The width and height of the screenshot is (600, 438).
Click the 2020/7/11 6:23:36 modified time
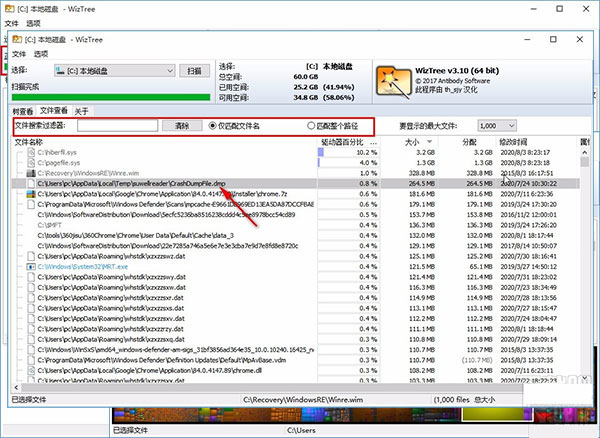[527, 194]
